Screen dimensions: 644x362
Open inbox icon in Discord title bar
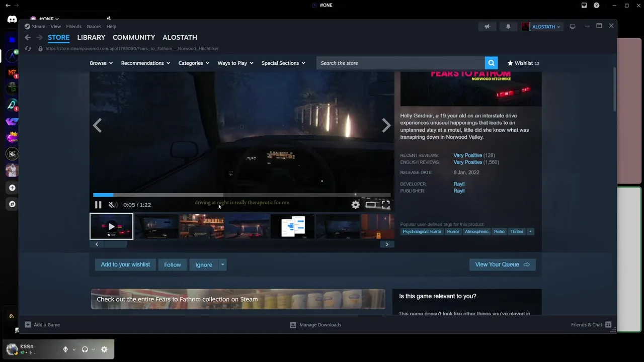click(x=584, y=6)
